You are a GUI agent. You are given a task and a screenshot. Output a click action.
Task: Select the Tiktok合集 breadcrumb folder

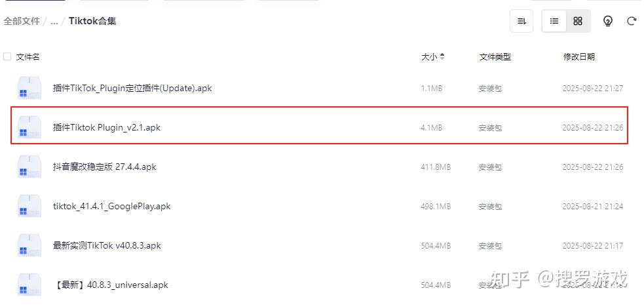pos(92,21)
